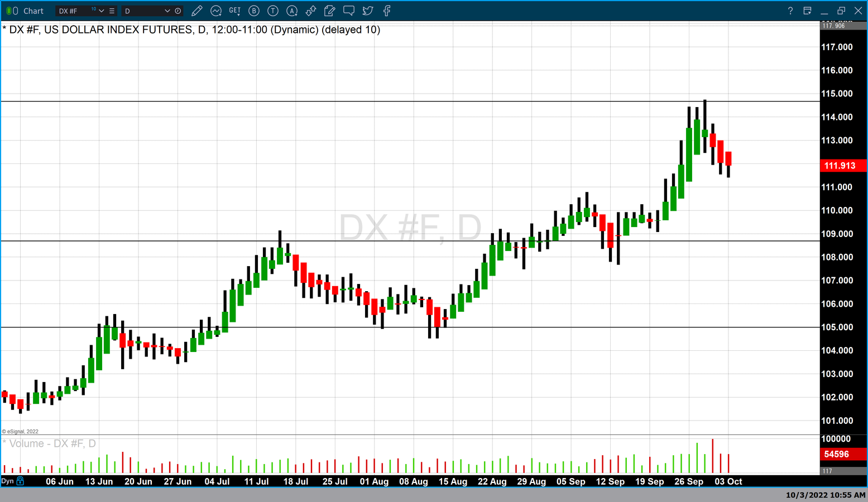Share chart via the Facebook icon
Screen dimensions: 868x502
(387, 11)
